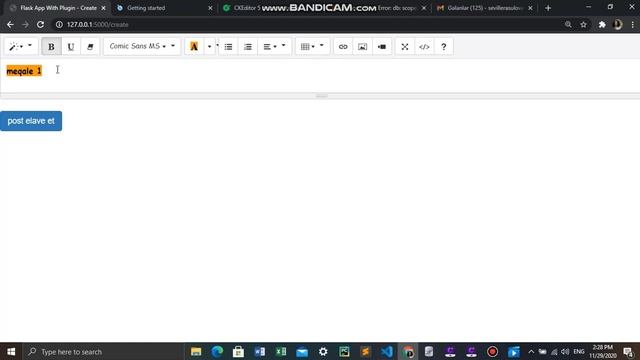Open the Windows Start menu

point(11,351)
